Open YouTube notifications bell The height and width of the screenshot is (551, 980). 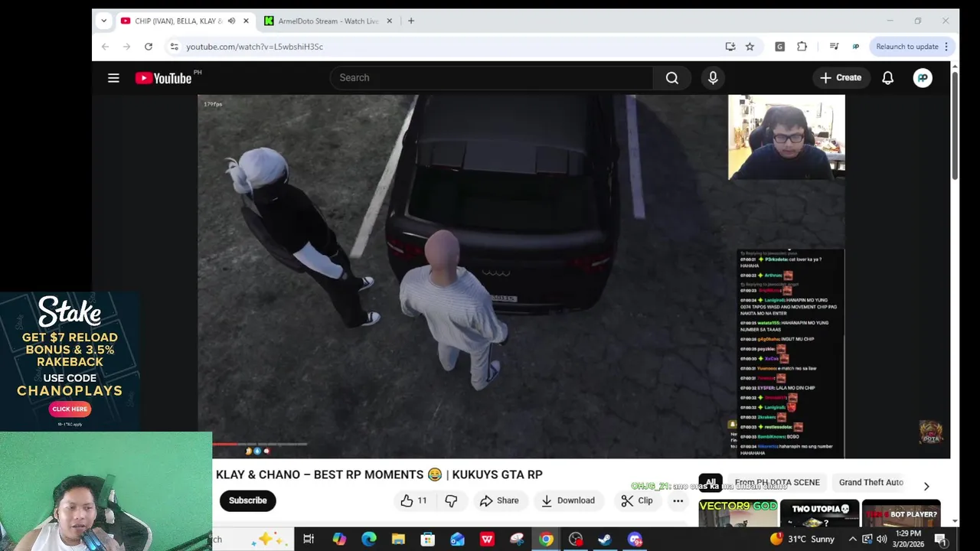887,77
